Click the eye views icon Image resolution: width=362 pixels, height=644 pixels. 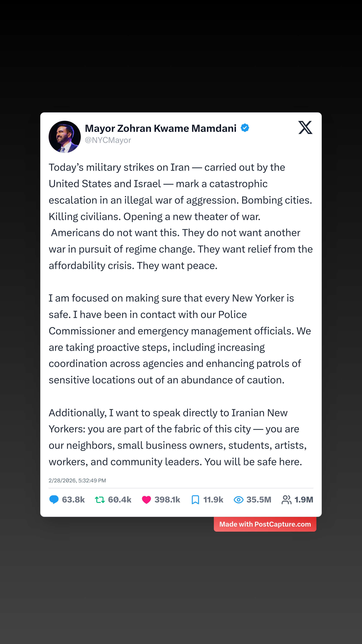click(239, 499)
